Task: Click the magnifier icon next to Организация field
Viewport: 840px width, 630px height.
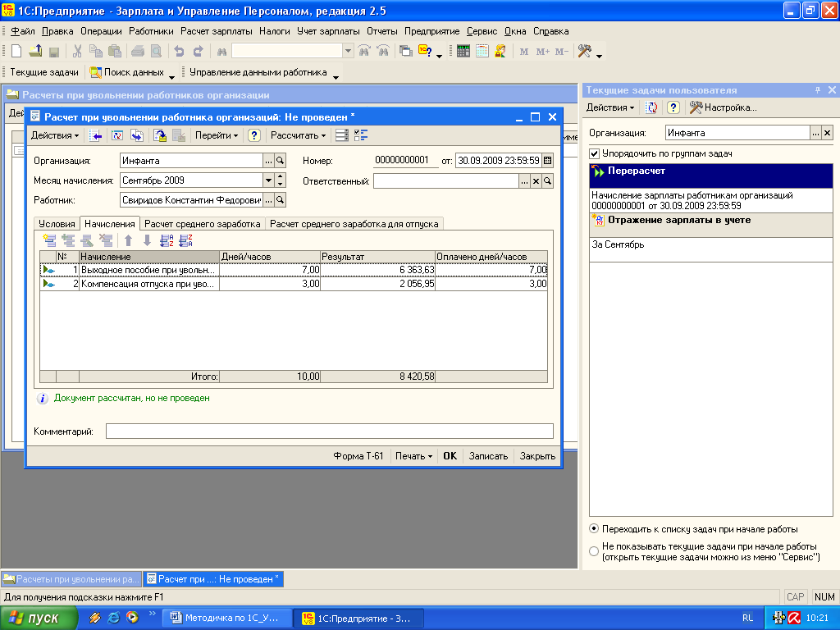Action: [281, 161]
